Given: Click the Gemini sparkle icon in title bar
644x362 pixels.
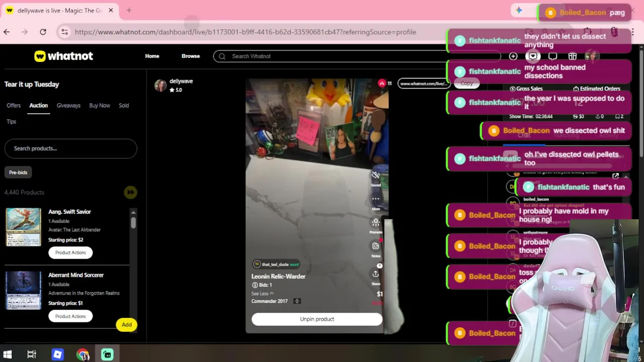Looking at the screenshot, I should [x=519, y=10].
